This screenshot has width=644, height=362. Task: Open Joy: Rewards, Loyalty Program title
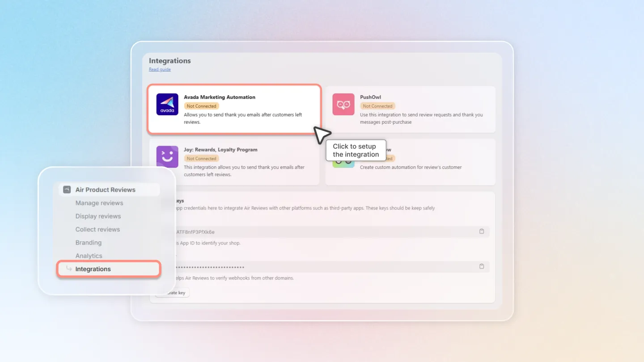220,150
